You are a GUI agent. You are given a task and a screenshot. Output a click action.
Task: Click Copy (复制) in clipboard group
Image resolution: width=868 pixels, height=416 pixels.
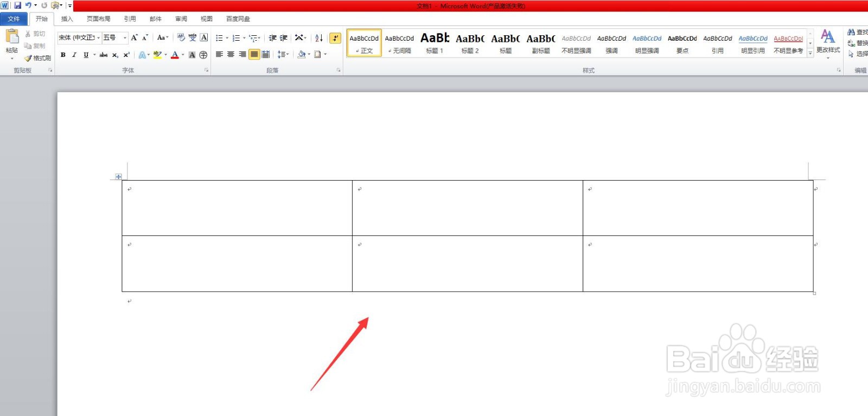click(x=35, y=46)
